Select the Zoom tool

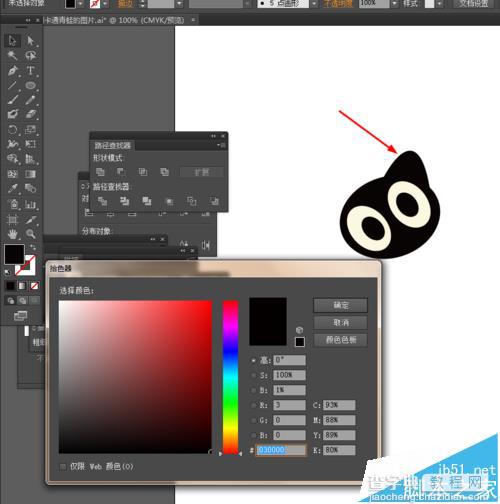31,234
